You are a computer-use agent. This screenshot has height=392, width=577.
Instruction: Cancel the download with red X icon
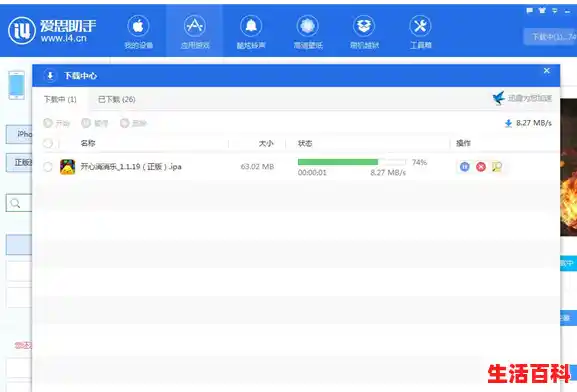coord(481,167)
